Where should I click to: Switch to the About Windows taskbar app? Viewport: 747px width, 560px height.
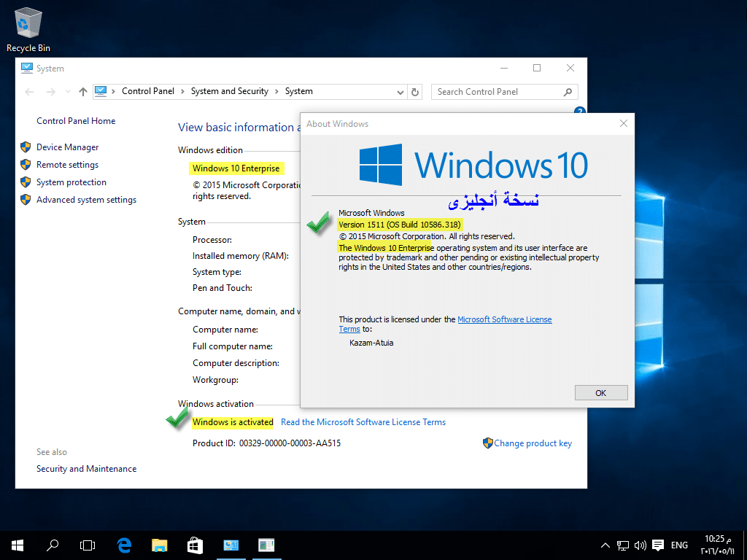coord(267,545)
